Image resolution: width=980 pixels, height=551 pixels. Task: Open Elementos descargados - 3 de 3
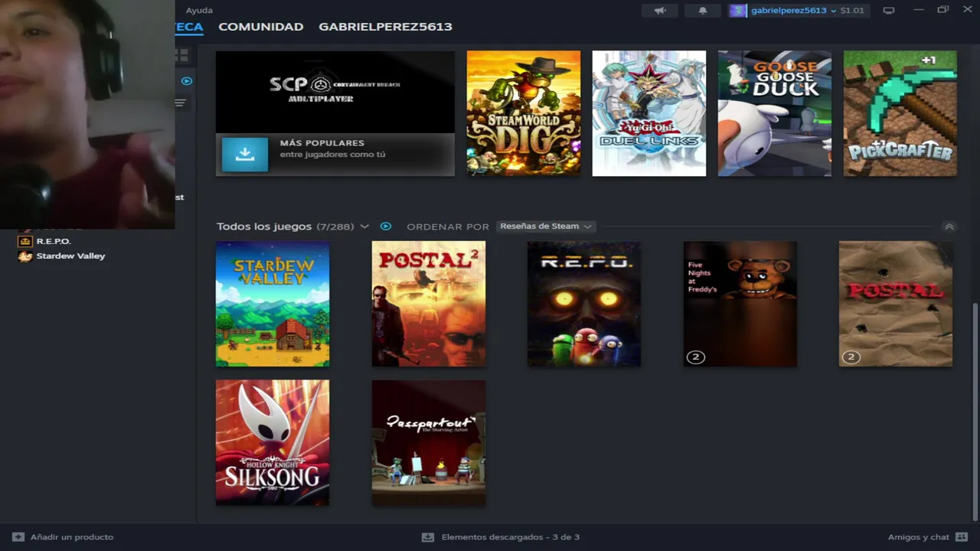[x=511, y=537]
